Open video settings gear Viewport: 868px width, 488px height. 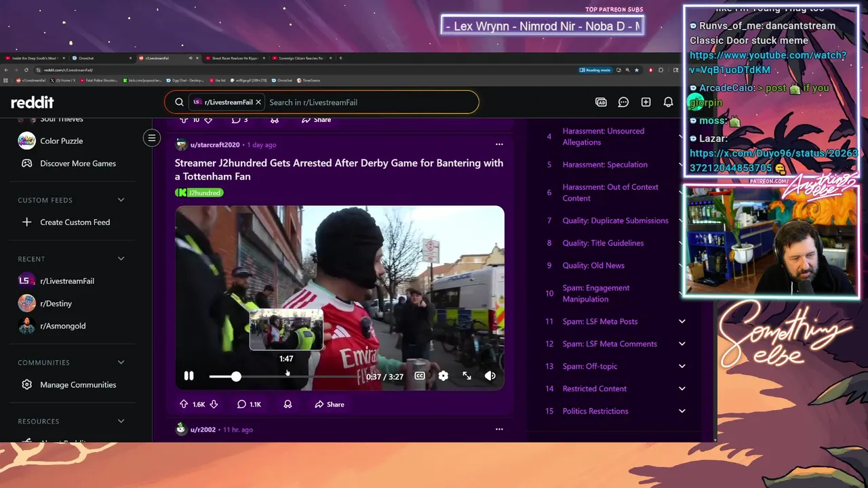coord(443,376)
